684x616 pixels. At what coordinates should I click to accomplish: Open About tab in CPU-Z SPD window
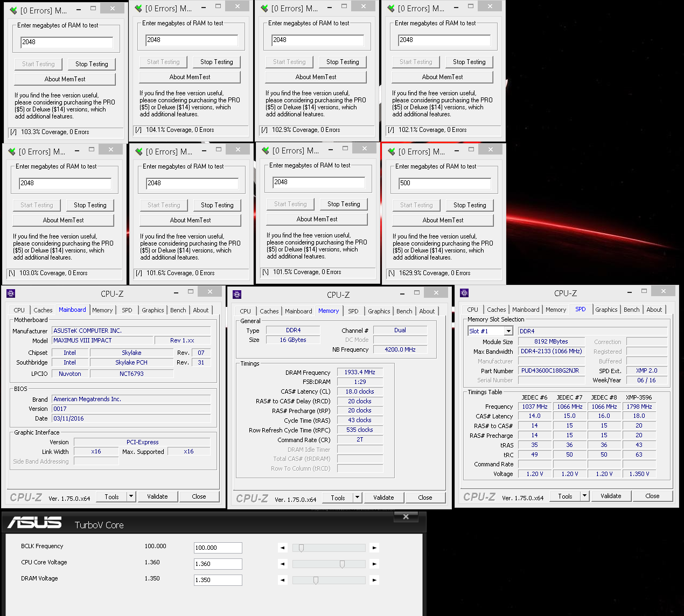coord(654,310)
